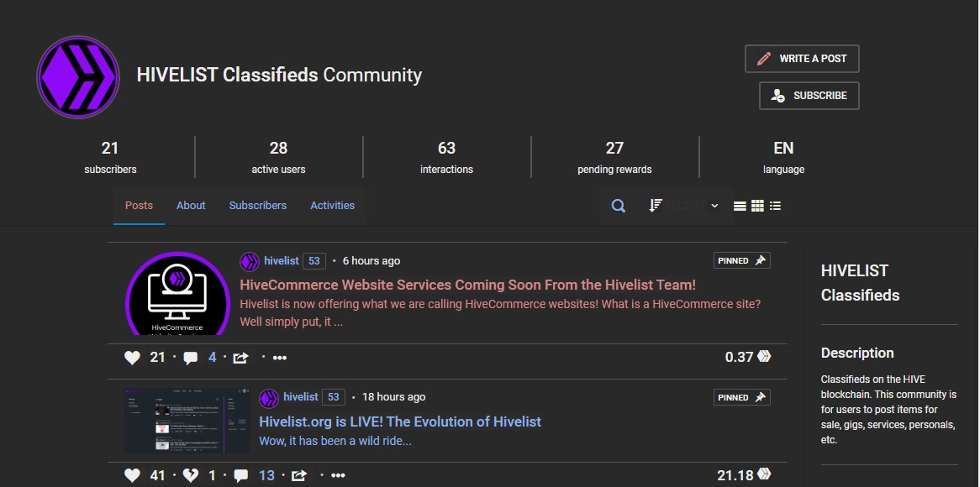
Task: Open the HiveCommerce post thumbnail
Action: coord(177,293)
